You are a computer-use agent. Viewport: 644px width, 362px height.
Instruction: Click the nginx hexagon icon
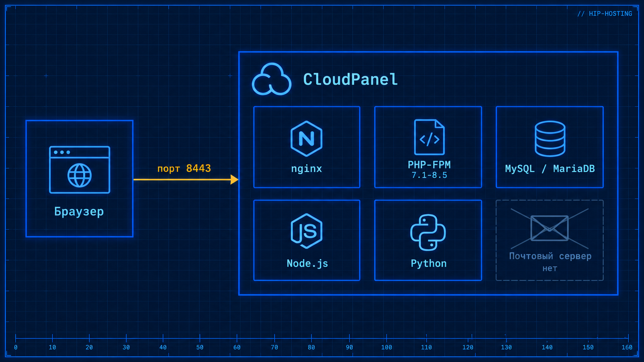click(x=307, y=138)
